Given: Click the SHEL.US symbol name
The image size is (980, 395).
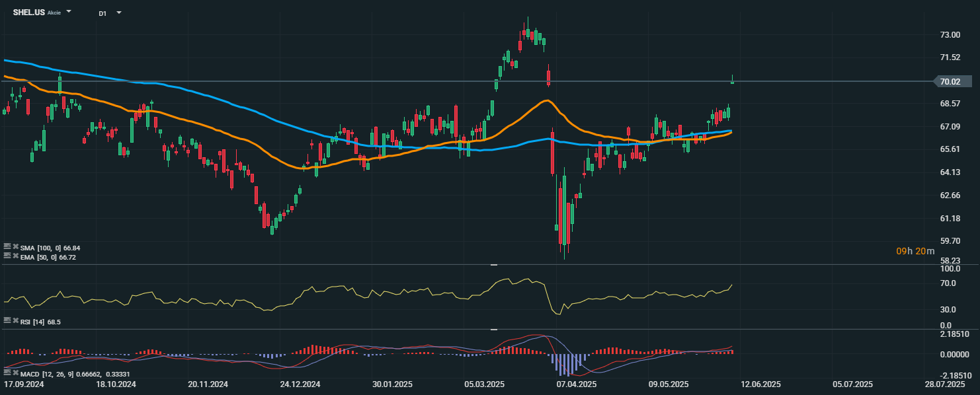Looking at the screenshot, I should 29,13.
